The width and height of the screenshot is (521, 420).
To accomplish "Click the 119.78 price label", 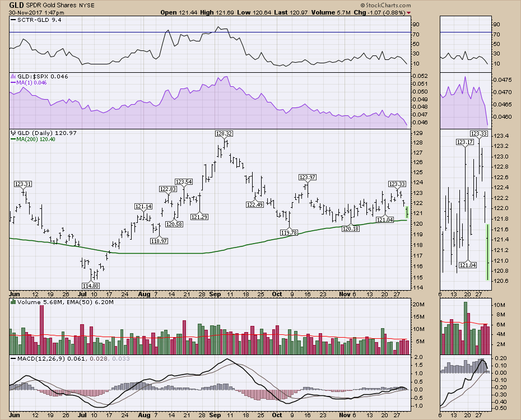I will (x=289, y=232).
